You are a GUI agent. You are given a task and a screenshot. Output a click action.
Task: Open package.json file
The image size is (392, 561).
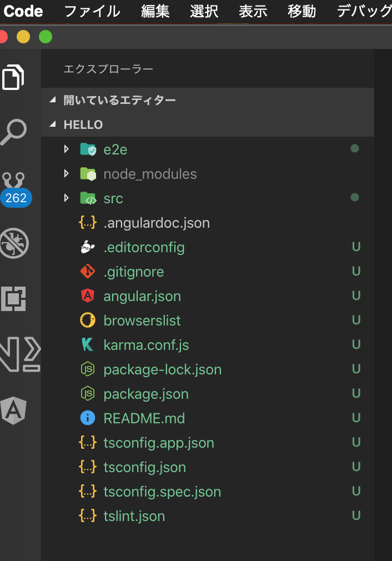pyautogui.click(x=146, y=394)
